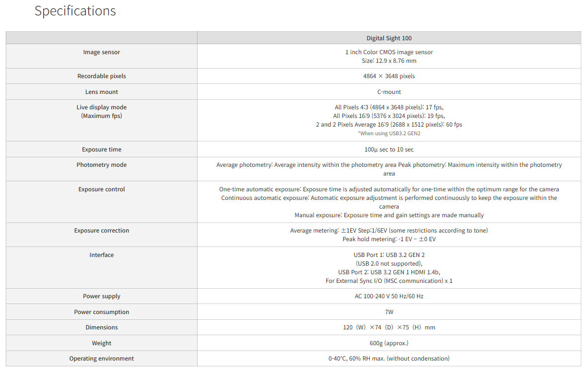This screenshot has height=374, width=588.
Task: Click the Weight row label
Action: [102, 343]
